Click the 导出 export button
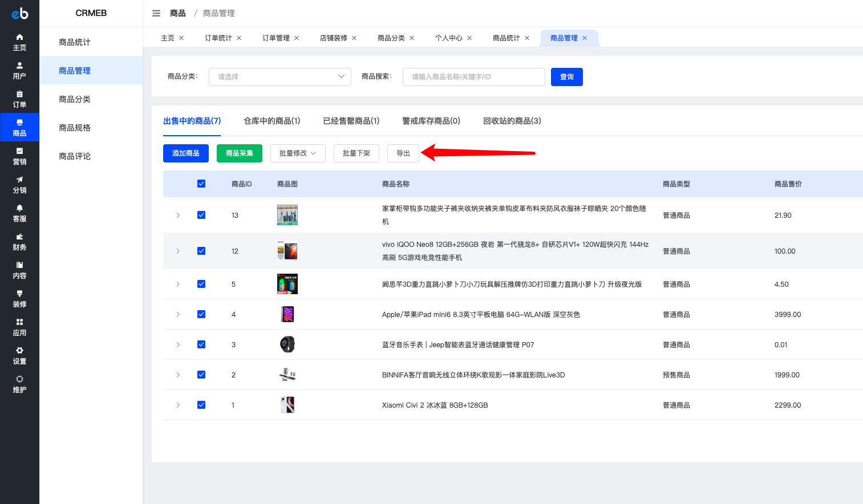 [x=403, y=153]
